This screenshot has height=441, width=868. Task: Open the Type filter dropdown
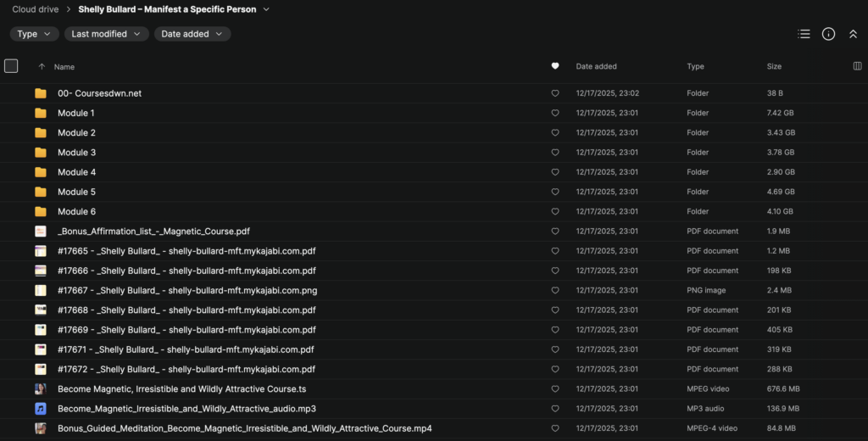(x=34, y=34)
